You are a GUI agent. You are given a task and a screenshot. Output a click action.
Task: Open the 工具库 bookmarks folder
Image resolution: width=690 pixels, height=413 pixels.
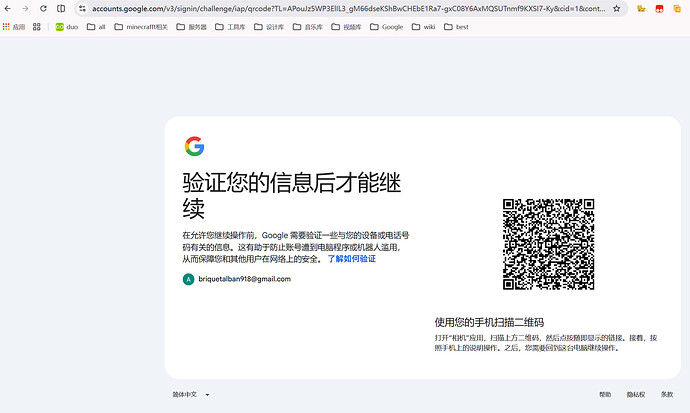click(x=230, y=27)
